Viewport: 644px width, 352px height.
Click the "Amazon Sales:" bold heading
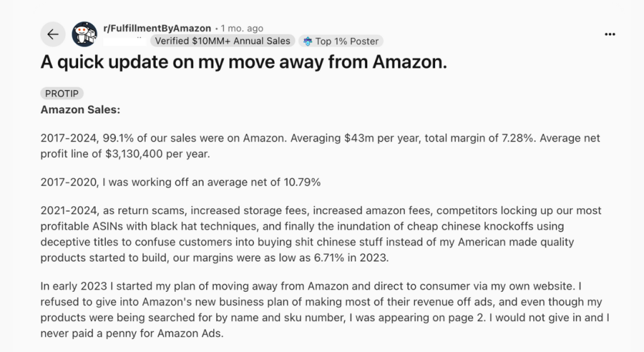point(80,109)
